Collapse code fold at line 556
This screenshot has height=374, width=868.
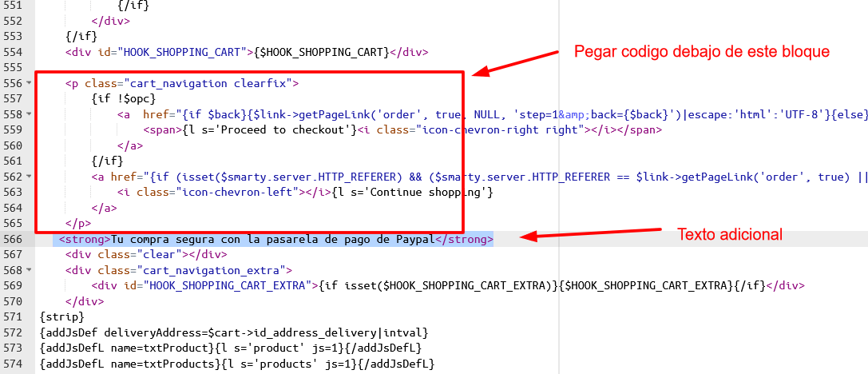pos(28,83)
